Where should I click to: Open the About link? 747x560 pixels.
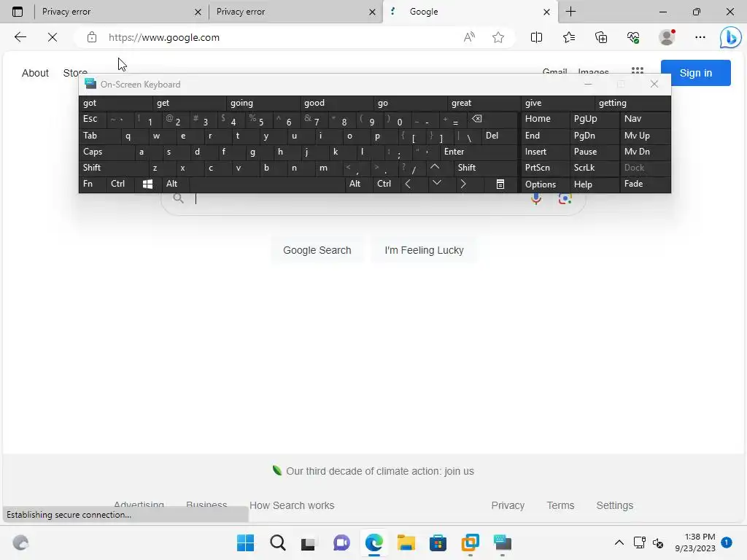[x=35, y=73]
